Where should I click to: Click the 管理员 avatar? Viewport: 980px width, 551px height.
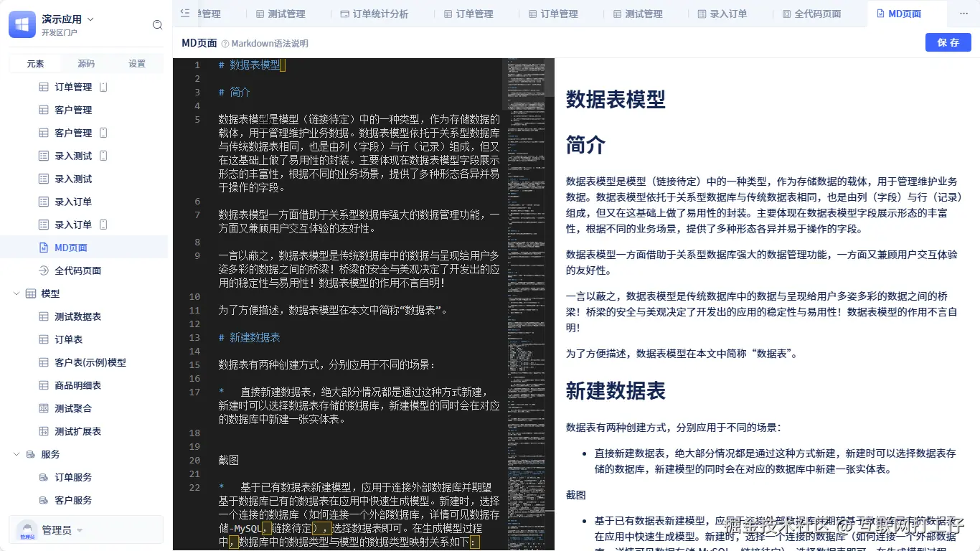(27, 530)
